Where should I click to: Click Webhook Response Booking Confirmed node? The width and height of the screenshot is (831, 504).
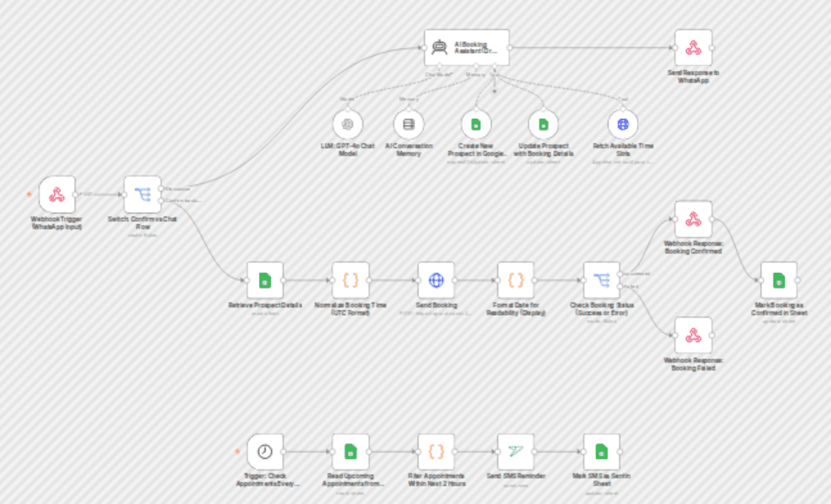pos(693,219)
